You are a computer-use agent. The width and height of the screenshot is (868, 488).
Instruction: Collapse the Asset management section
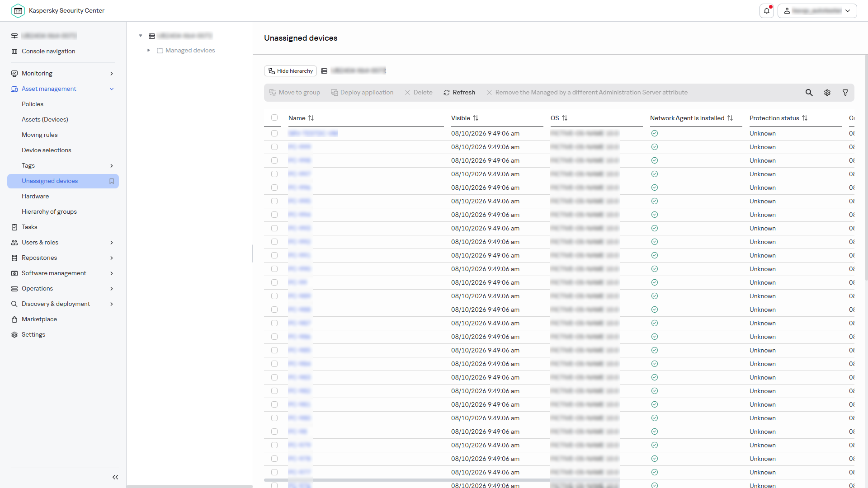pos(112,89)
